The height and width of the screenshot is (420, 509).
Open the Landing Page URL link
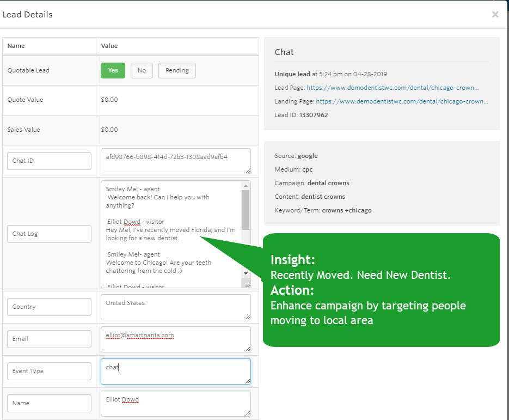tap(402, 101)
